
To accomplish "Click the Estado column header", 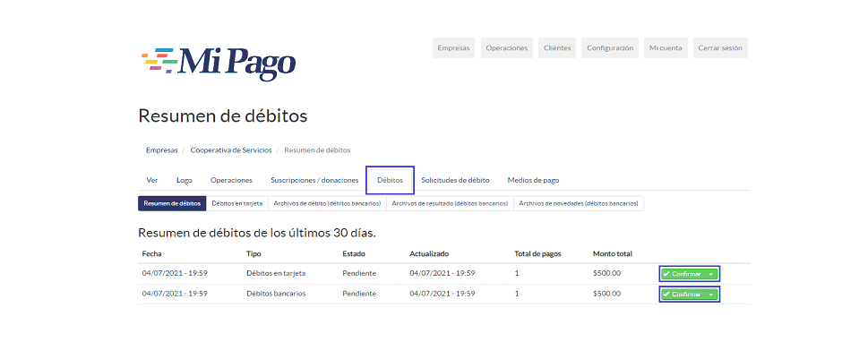I will 354,254.
